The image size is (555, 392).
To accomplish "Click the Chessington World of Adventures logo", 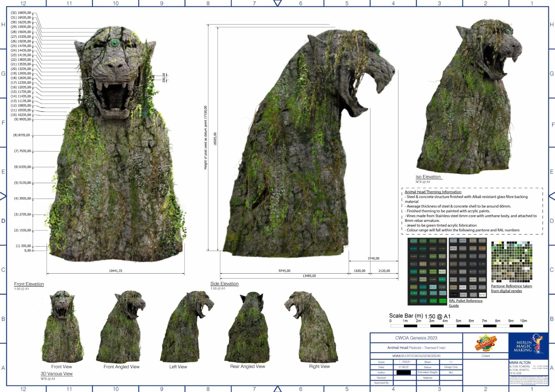I will (486, 343).
